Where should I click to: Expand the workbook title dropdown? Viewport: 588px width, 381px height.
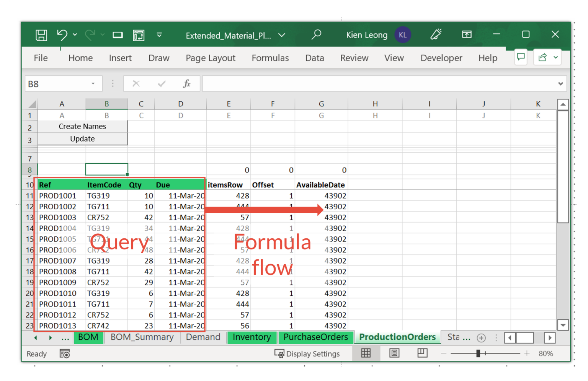coord(282,35)
